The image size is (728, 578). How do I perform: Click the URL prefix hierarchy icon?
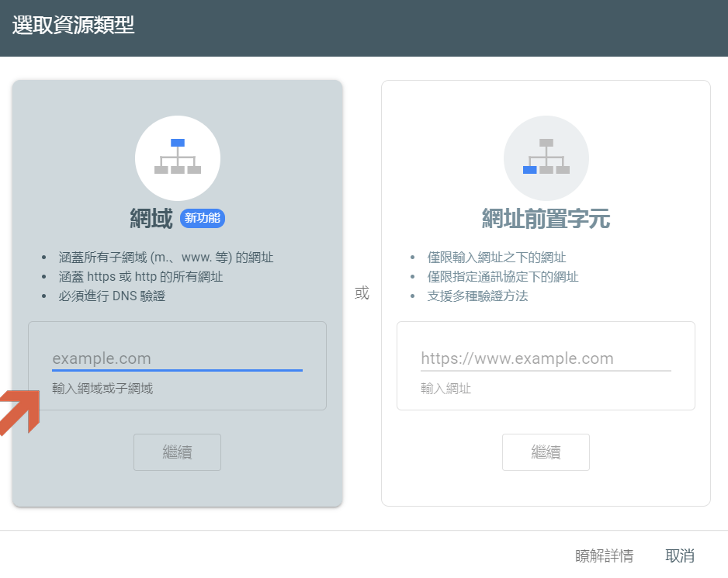(546, 158)
